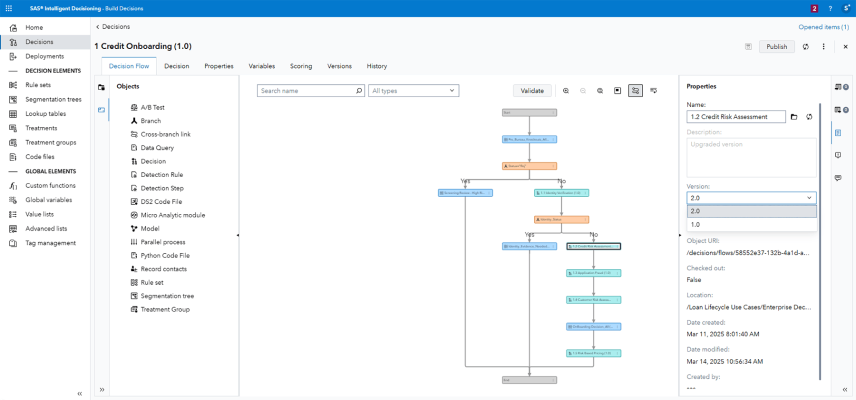This screenshot has height=400, width=856.
Task: Open the Opened items (1) link
Action: [823, 27]
